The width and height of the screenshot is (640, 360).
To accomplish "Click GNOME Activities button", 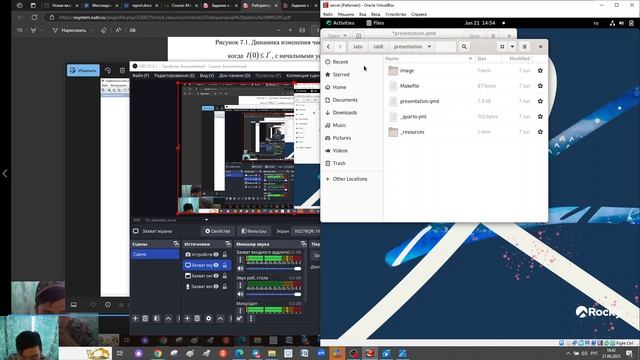I will 340,23.
